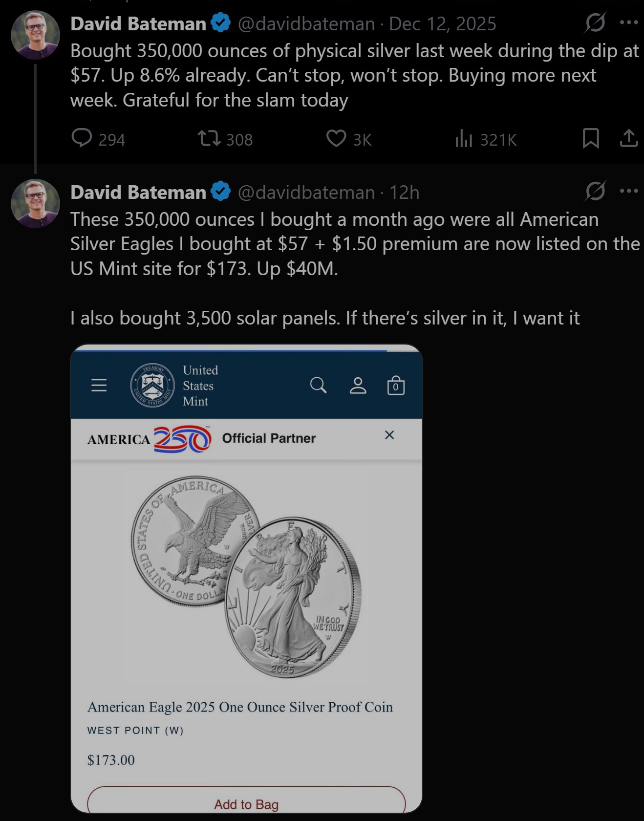Close the America 250 Official Partner banner
The height and width of the screenshot is (821, 644).
[389, 435]
